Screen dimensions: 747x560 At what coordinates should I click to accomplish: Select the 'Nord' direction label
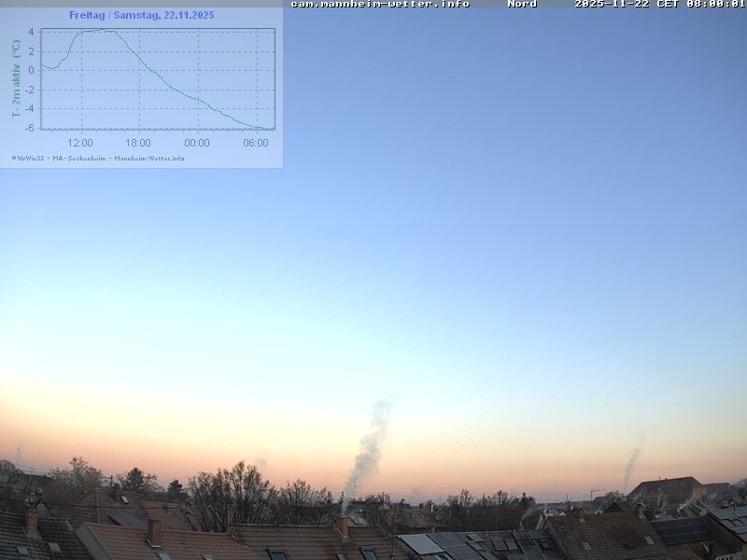tap(522, 5)
